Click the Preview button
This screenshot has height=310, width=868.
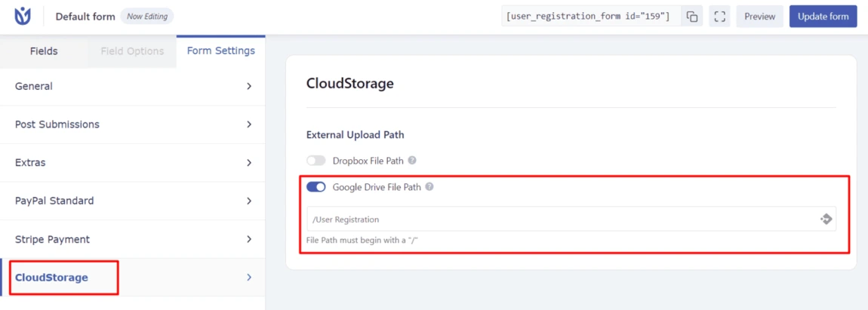coord(759,17)
